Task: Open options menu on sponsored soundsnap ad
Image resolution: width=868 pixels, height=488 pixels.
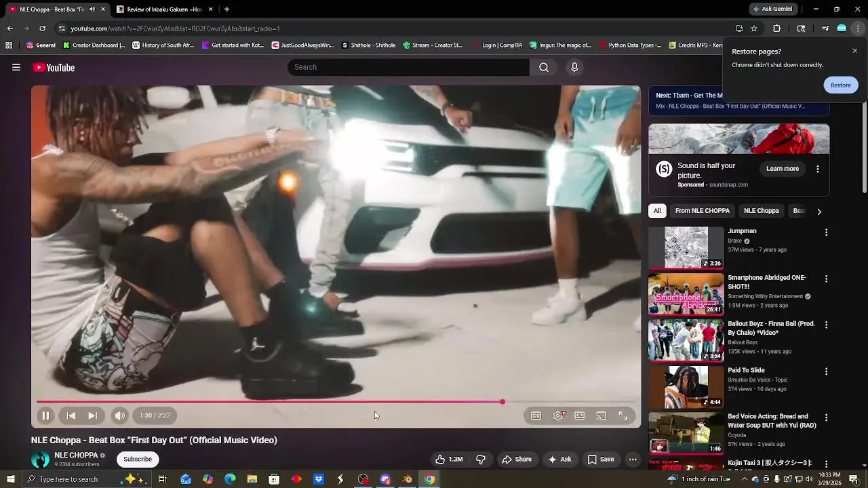Action: (817, 169)
